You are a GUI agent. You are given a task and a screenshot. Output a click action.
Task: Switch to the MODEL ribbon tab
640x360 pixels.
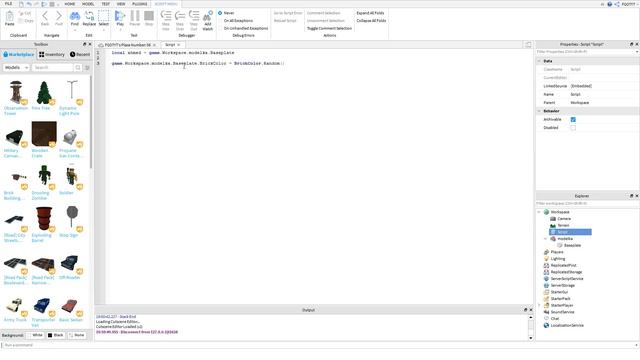point(88,4)
